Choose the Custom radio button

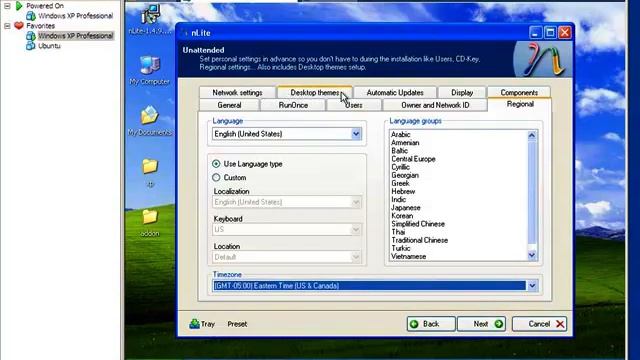click(x=216, y=178)
